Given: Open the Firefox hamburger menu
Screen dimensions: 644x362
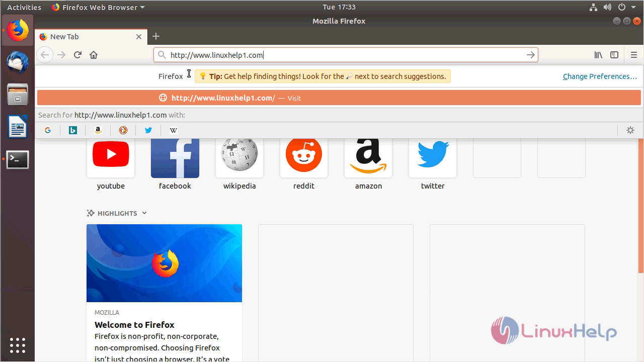Looking at the screenshot, I should [633, 55].
